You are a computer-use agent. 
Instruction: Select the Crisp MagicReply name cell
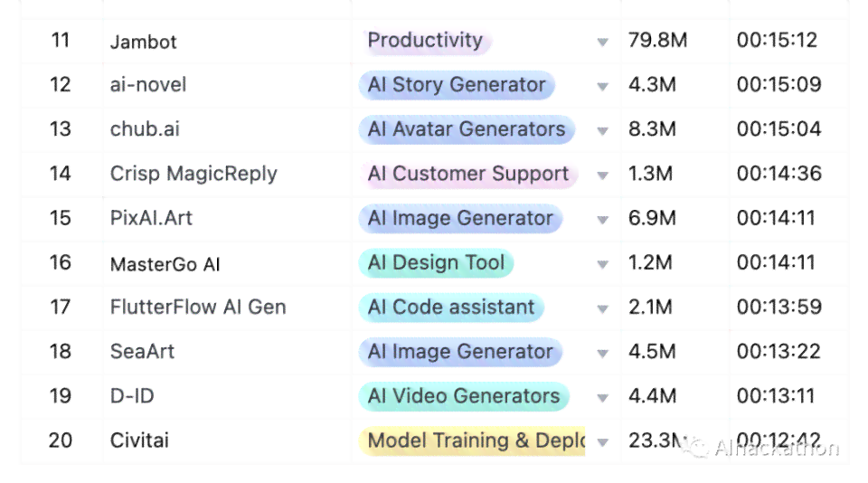click(x=193, y=174)
